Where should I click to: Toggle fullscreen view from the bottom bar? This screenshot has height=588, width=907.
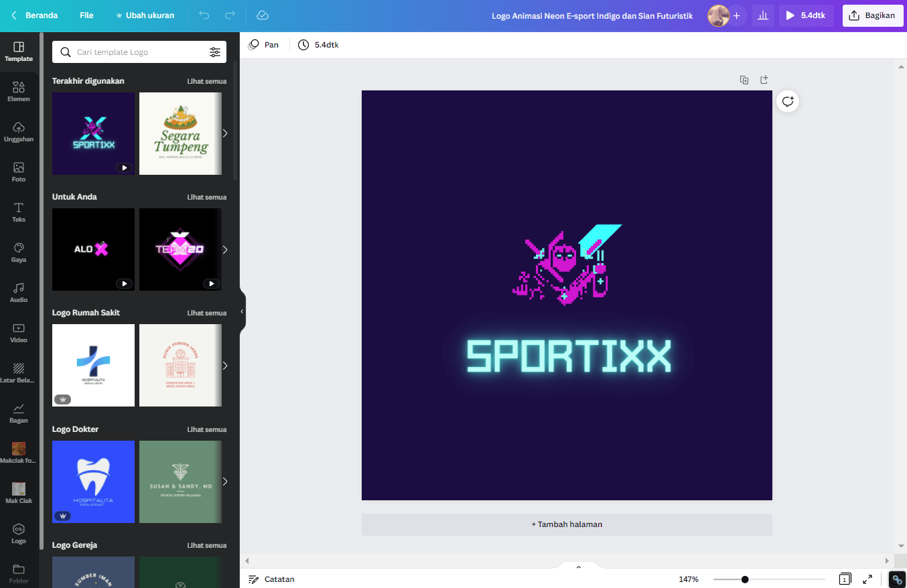pyautogui.click(x=867, y=579)
